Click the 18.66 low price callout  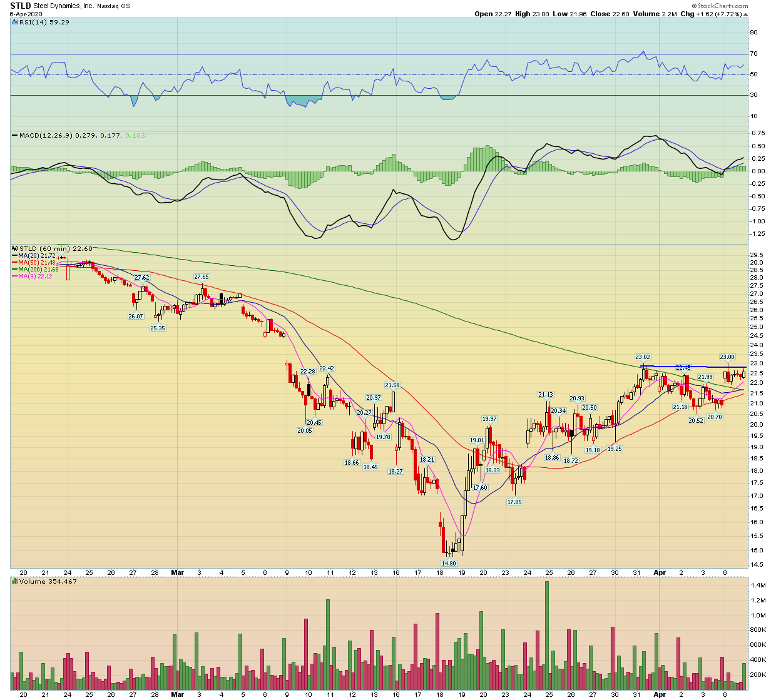coord(352,463)
